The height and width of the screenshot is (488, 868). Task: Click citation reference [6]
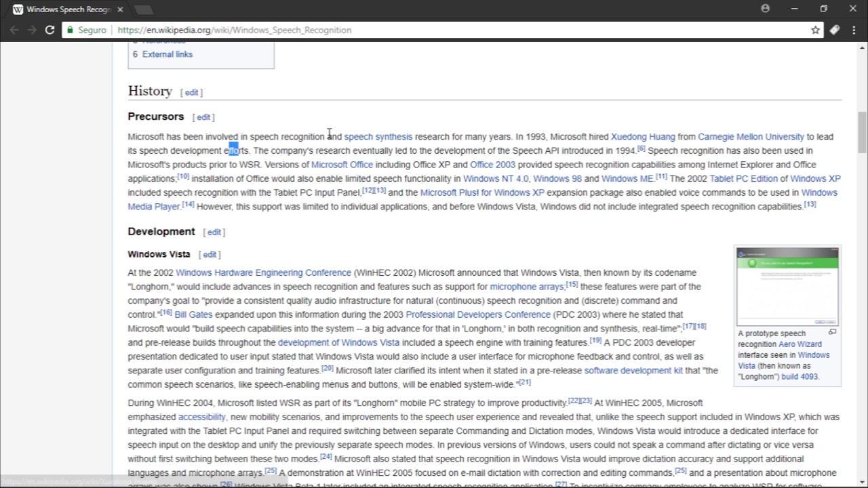[641, 148]
